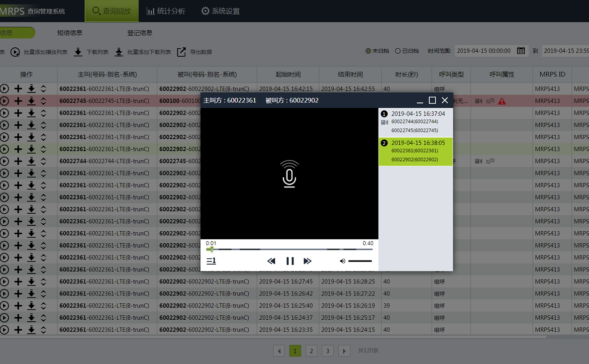
Task: Switch to the 短信信息 tab
Action: point(70,33)
